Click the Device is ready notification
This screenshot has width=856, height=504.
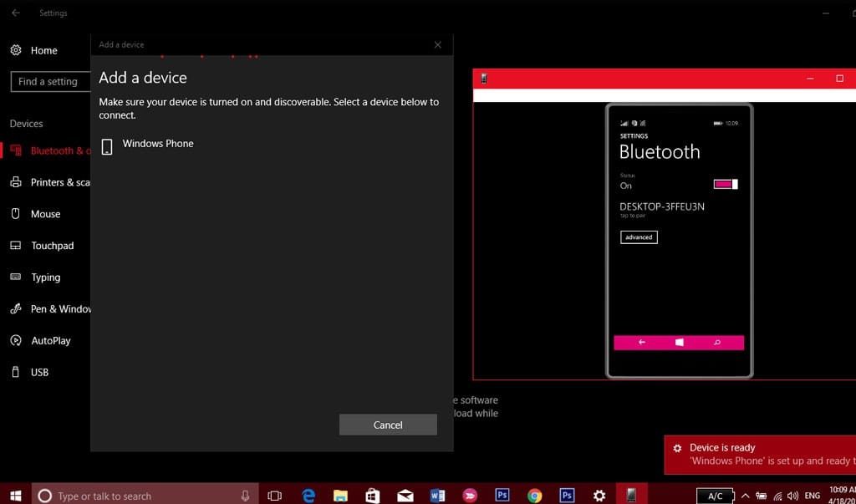pyautogui.click(x=761, y=455)
